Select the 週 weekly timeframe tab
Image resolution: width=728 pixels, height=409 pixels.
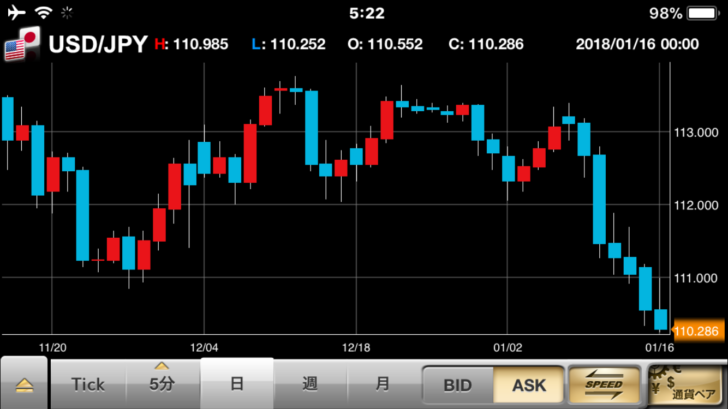310,384
